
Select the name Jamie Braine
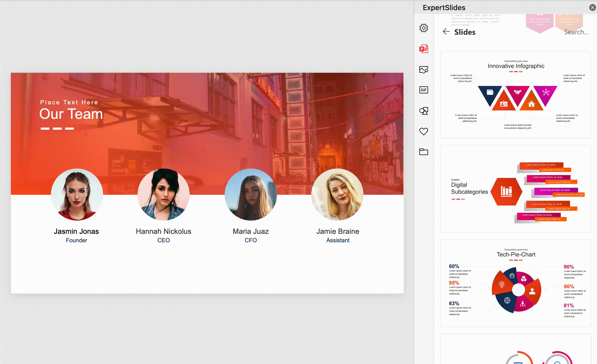point(338,231)
